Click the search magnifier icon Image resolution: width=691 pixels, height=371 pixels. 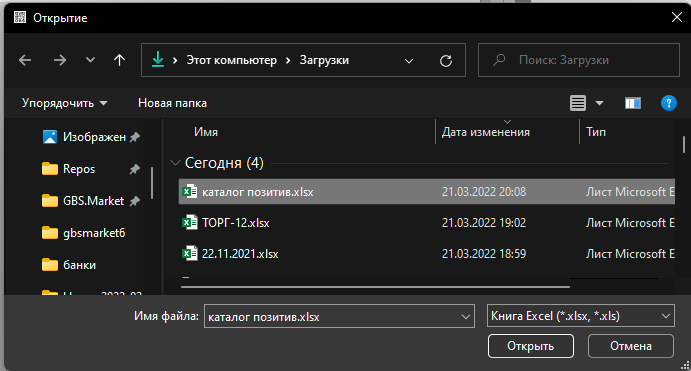[499, 60]
